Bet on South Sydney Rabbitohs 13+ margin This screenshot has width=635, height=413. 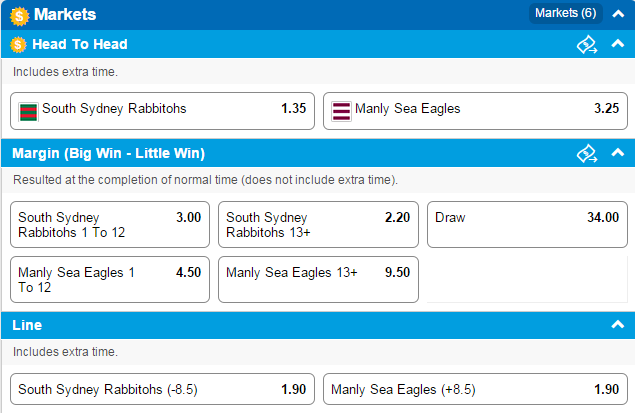318,225
